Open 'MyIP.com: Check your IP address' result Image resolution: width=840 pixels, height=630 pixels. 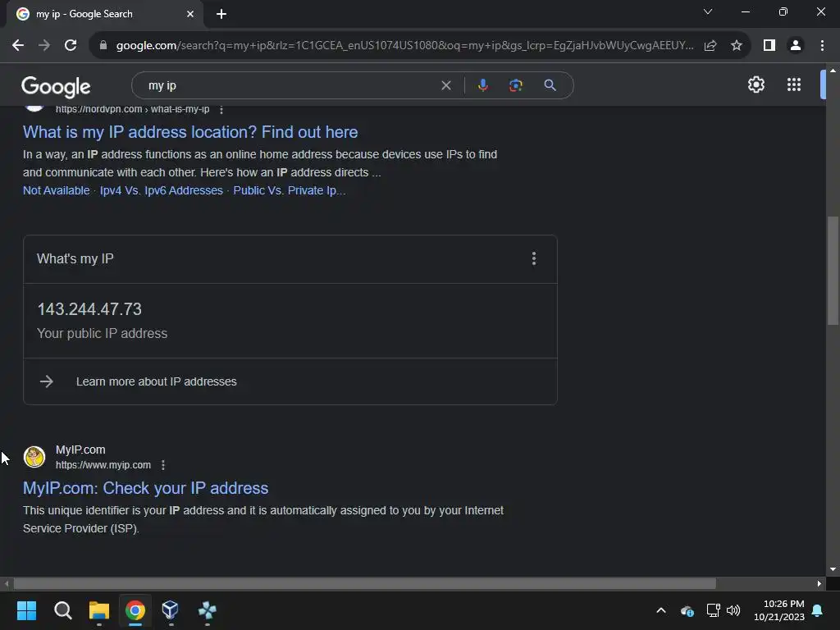146,488
